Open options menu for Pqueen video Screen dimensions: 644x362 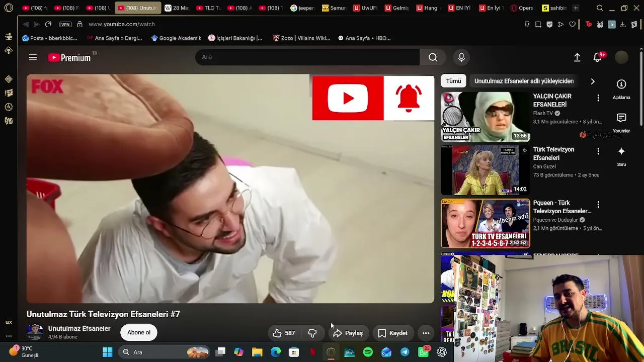pyautogui.click(x=598, y=205)
